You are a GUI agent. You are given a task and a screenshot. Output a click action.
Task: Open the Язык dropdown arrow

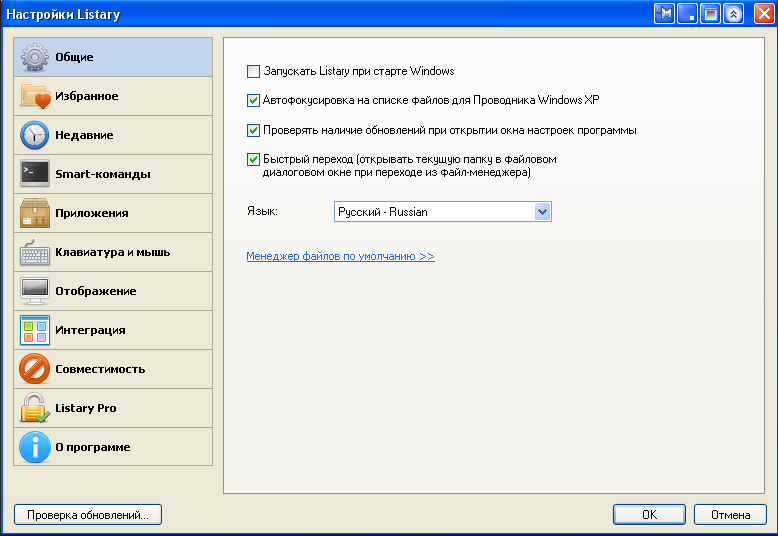click(x=542, y=212)
